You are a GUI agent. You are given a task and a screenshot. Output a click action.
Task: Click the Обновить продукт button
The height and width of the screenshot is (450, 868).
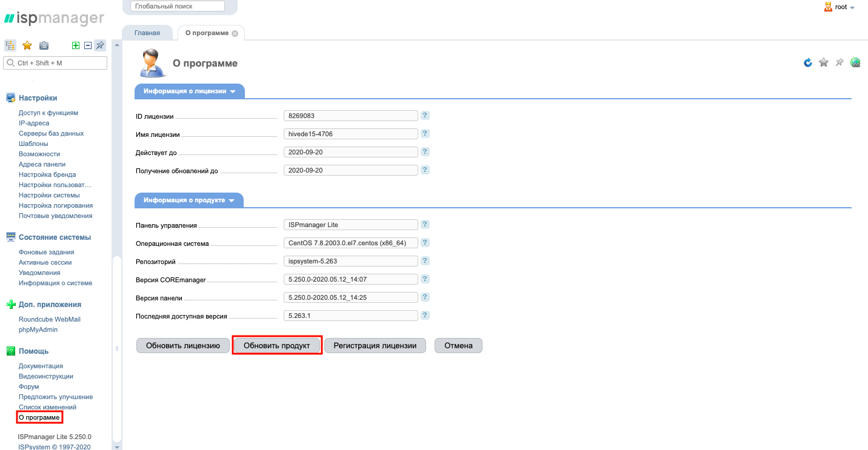(x=277, y=345)
